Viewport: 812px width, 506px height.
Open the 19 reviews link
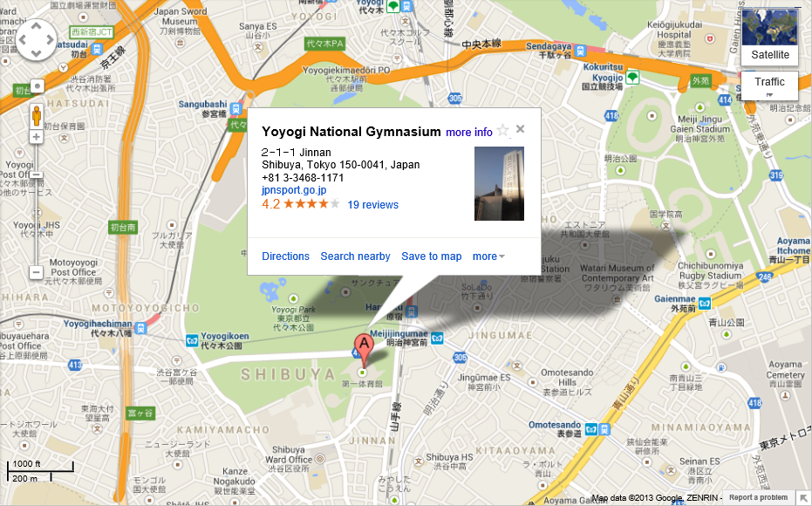(373, 204)
